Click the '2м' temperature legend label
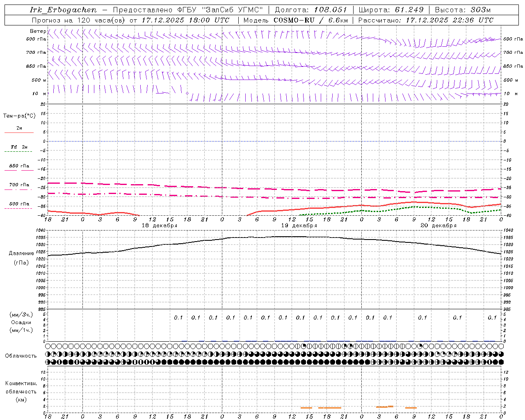Screen dimensions: 525x420 click(19, 128)
